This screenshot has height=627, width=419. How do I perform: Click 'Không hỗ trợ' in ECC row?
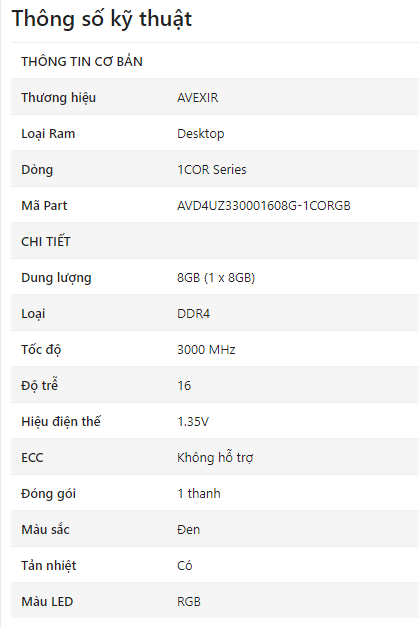(x=215, y=457)
